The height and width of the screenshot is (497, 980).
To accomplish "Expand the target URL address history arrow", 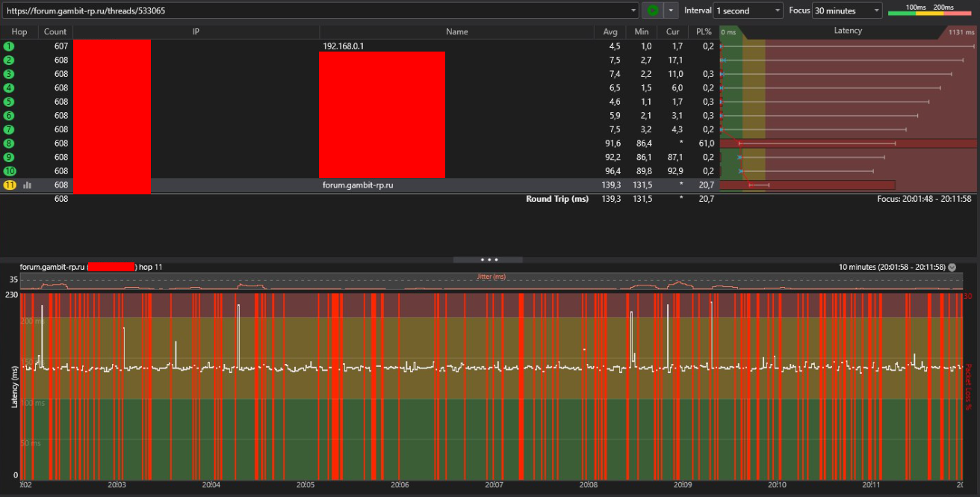I will coord(634,10).
